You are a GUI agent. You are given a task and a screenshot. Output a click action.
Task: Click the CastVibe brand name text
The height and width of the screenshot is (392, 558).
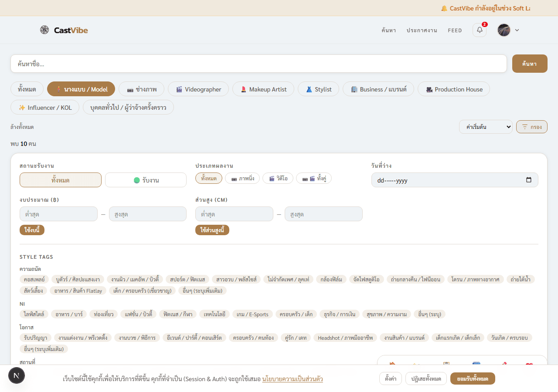71,30
